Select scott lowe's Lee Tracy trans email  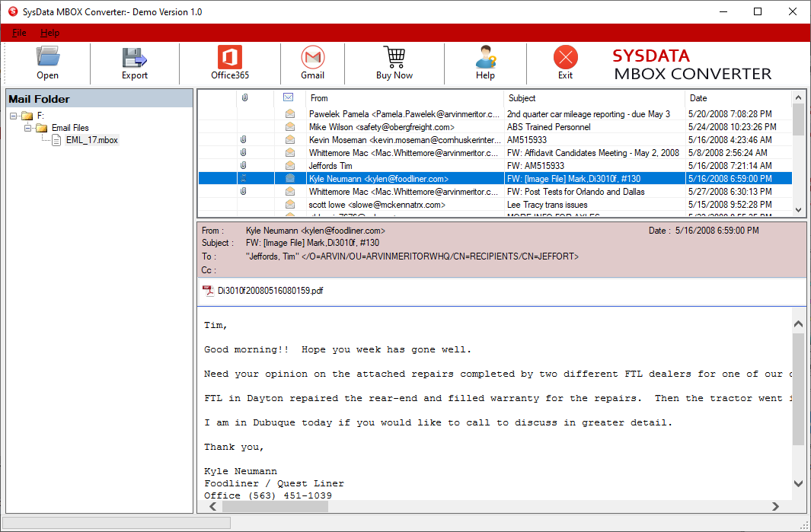(495, 204)
